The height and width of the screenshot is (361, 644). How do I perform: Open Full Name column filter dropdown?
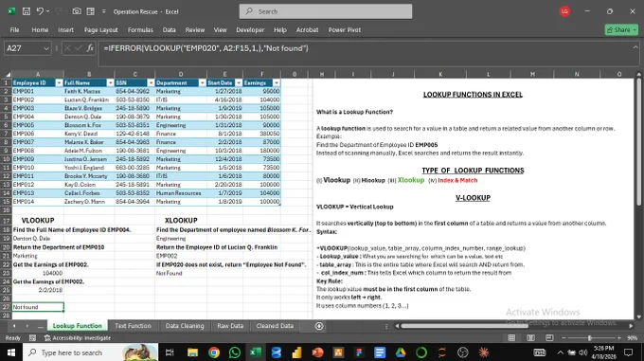coord(110,83)
